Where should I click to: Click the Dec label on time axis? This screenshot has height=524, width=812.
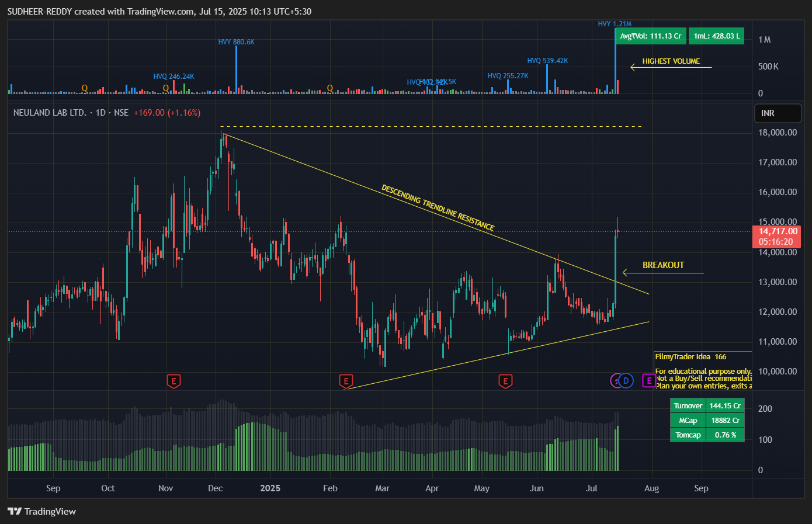coord(215,488)
